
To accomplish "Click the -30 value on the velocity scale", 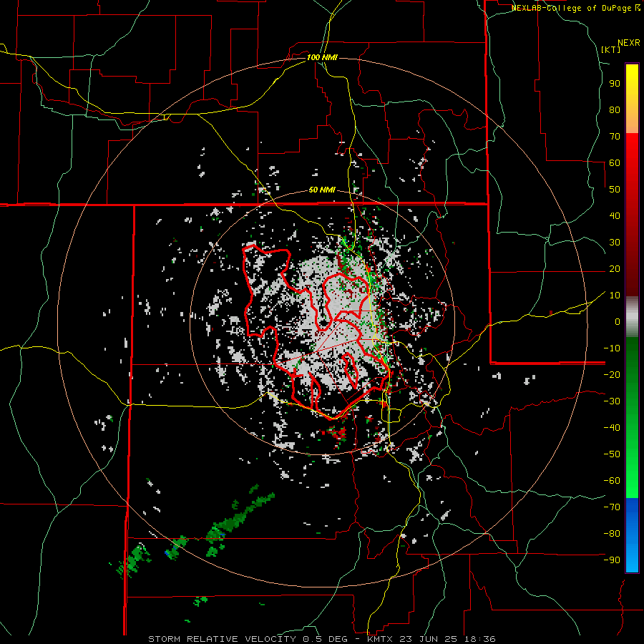I will (612, 401).
